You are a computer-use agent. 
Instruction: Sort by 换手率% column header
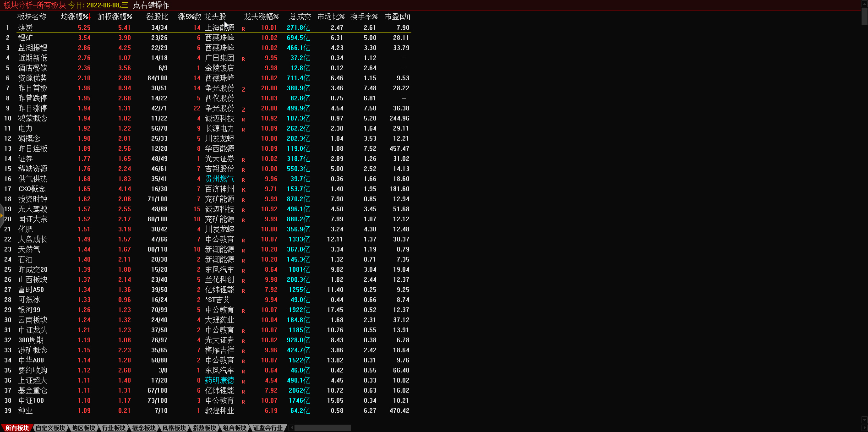[364, 16]
